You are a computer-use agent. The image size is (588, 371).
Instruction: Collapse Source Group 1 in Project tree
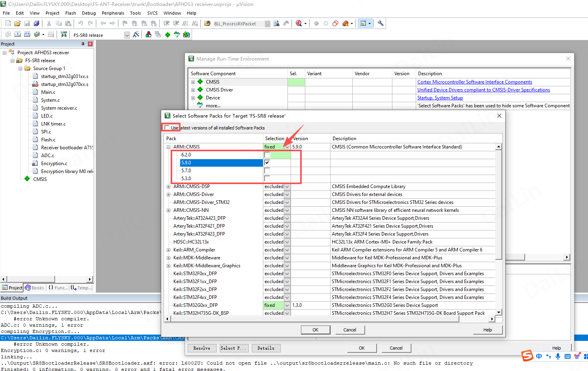tap(21, 68)
